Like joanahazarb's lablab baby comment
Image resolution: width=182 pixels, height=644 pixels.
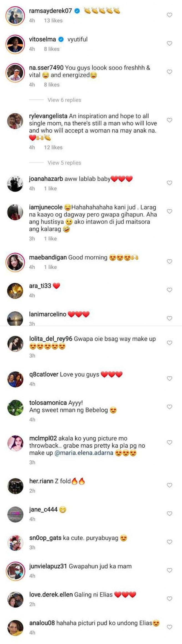[x=169, y=183]
